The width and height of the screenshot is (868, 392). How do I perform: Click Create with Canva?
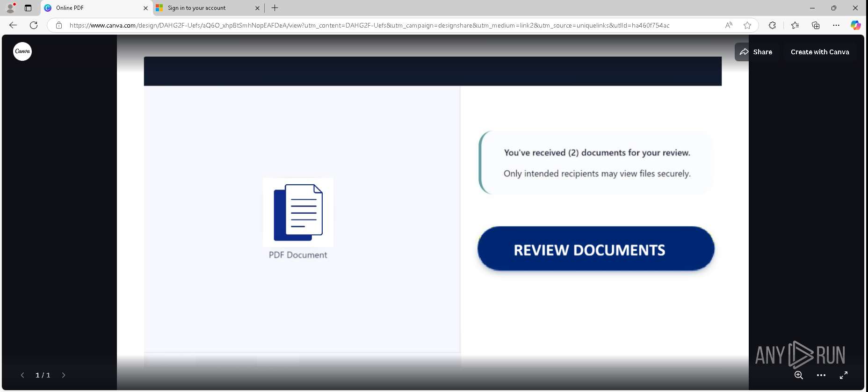coord(820,52)
